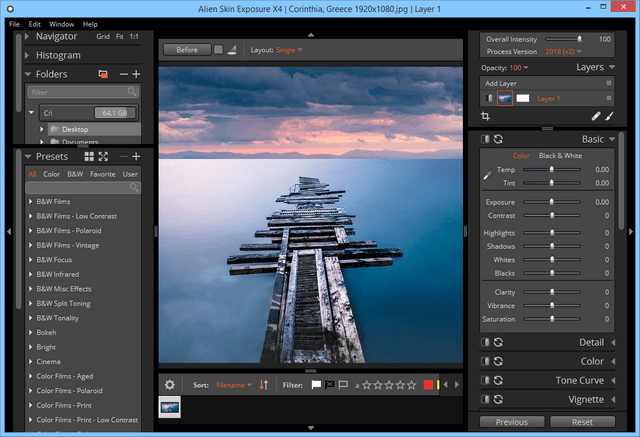Reset the Basic panel with the circular arrows icon
This screenshot has height=437, width=640.
tap(498, 139)
